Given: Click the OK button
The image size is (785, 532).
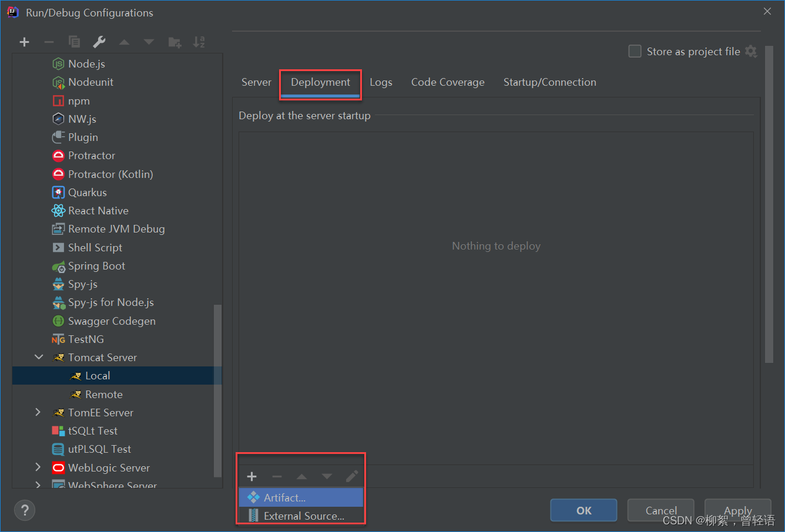Looking at the screenshot, I should coord(583,510).
